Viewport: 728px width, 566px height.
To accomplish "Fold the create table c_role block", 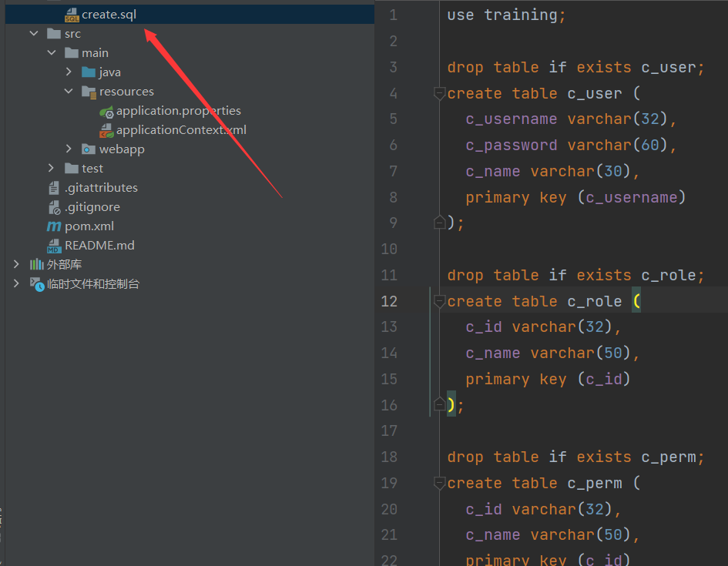I will click(439, 301).
